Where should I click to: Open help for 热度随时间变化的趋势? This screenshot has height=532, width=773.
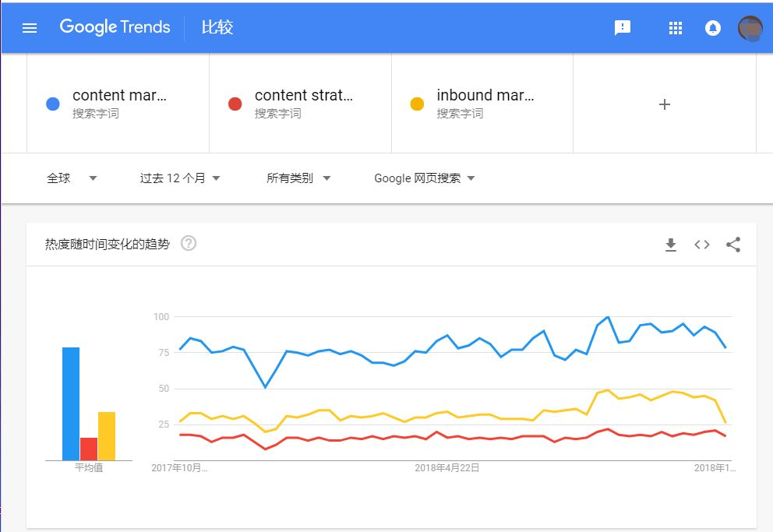(x=189, y=243)
